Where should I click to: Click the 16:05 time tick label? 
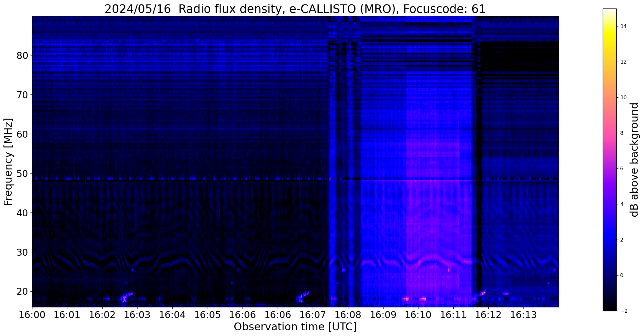coord(208,315)
